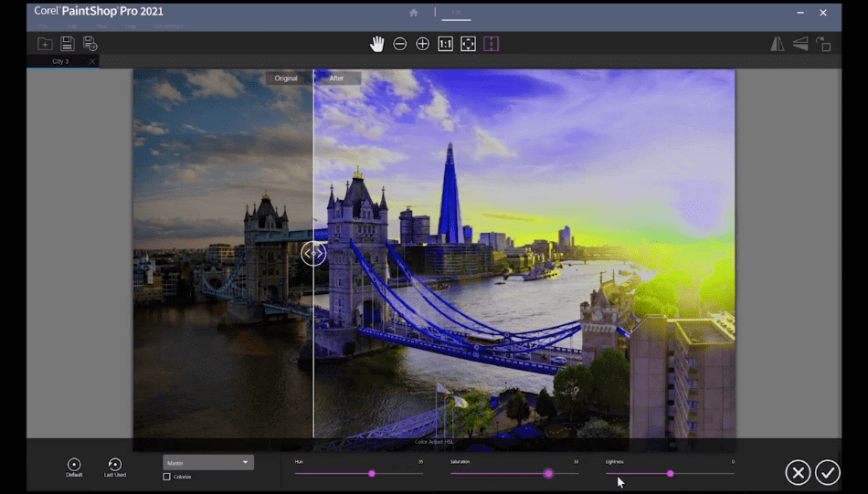Open the Edit menu in menu bar

pos(72,26)
